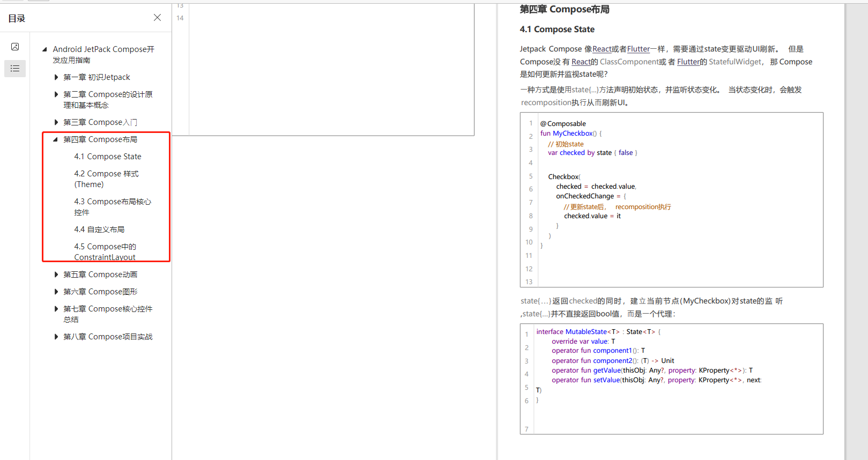This screenshot has height=460, width=868.
Task: Collapse 第四章 Compose布局 chapter arrow
Action: tap(55, 139)
